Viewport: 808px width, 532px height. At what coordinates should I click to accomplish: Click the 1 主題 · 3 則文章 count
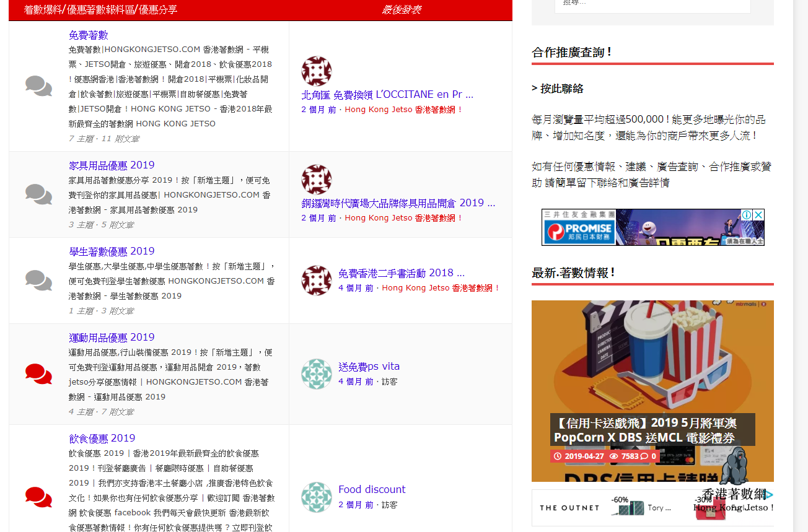pos(101,310)
